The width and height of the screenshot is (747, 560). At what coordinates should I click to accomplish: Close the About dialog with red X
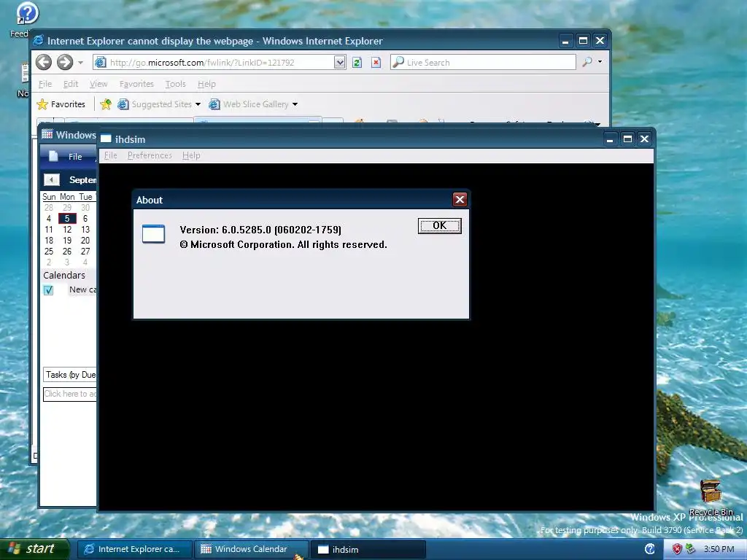(x=460, y=200)
